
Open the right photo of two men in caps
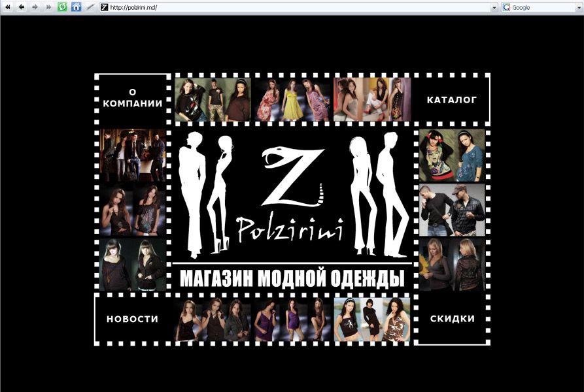point(452,210)
